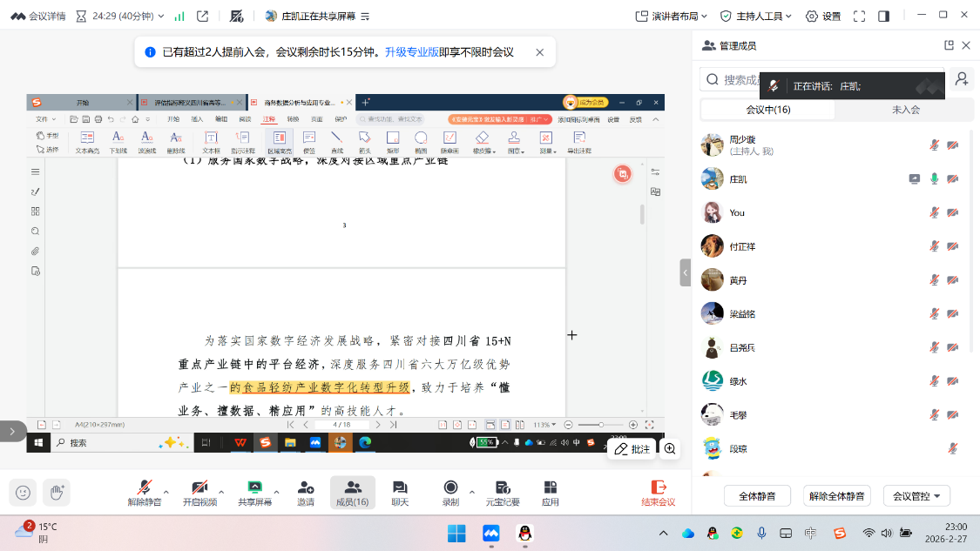
Task: Click the 升级专业版 upgrade link
Action: point(411,52)
